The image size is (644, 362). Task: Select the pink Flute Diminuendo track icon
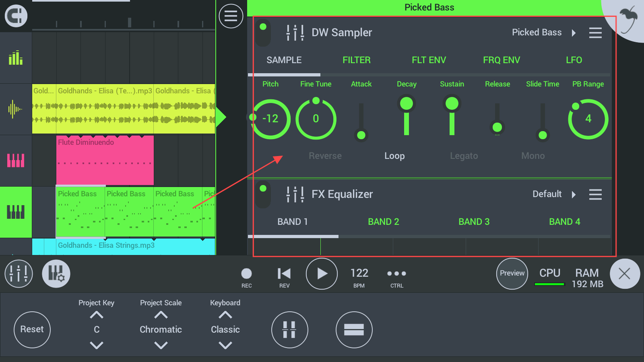(16, 160)
